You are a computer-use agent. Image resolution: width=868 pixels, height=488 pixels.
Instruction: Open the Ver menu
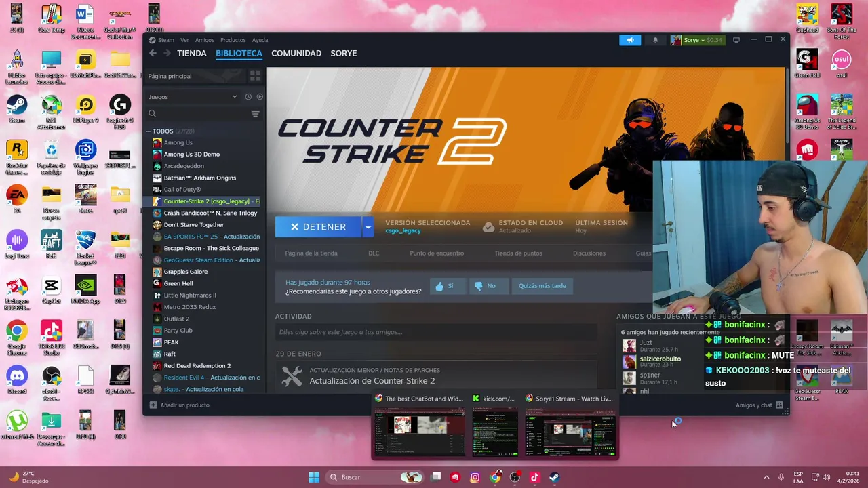(x=184, y=40)
